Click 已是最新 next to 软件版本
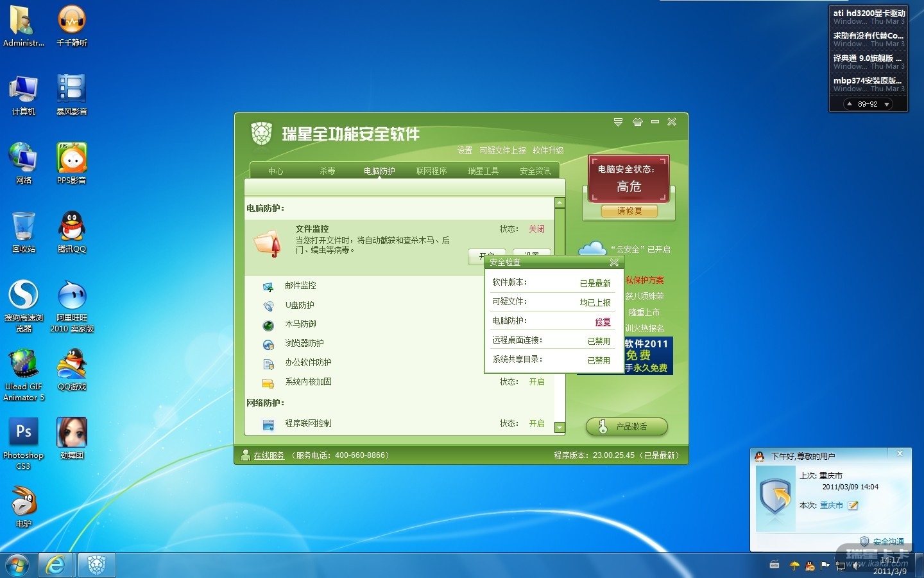The width and height of the screenshot is (924, 578). coord(595,283)
